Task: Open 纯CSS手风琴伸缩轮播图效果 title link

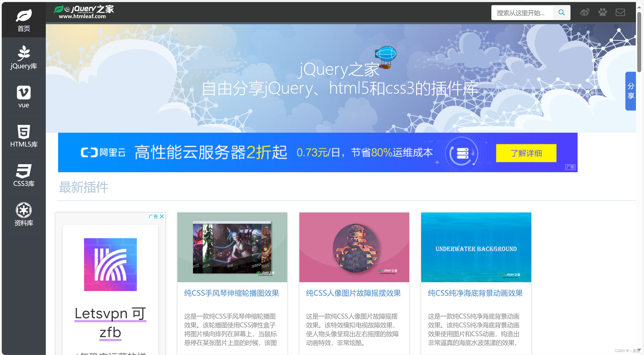Action: pos(232,293)
